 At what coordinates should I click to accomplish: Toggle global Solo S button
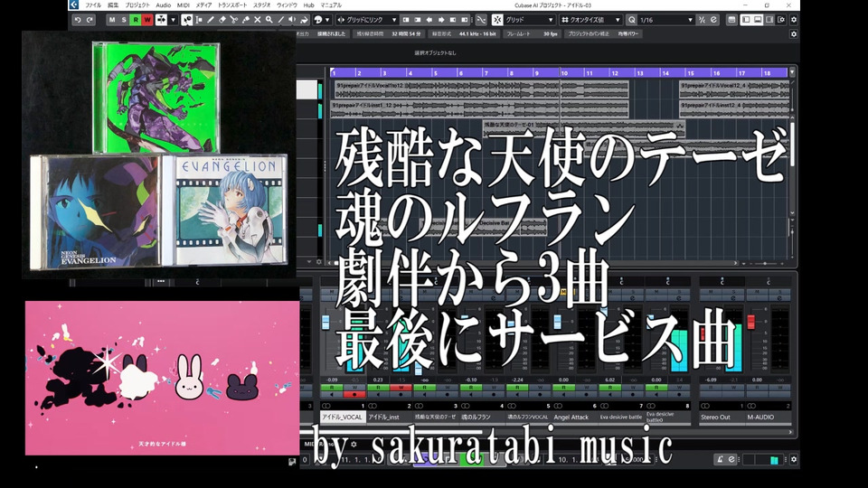(x=124, y=20)
